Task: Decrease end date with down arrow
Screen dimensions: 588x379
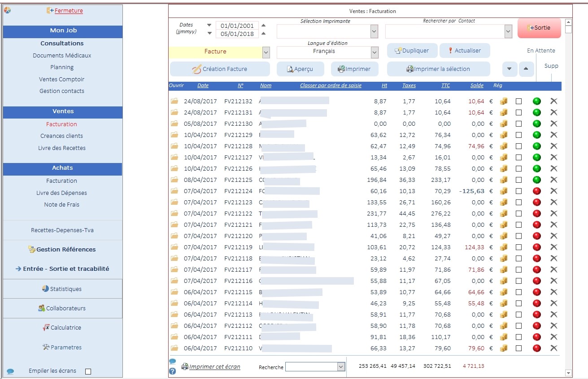Action: (x=209, y=33)
